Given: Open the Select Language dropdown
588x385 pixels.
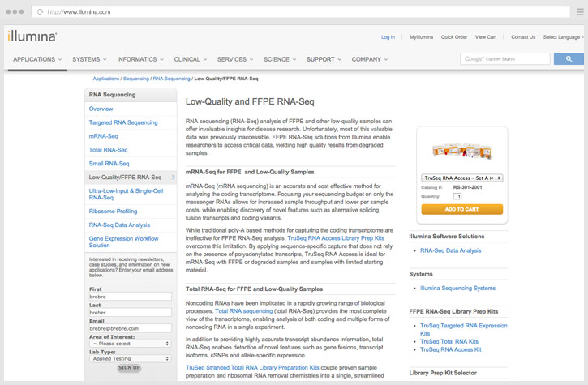Looking at the screenshot, I should point(562,37).
